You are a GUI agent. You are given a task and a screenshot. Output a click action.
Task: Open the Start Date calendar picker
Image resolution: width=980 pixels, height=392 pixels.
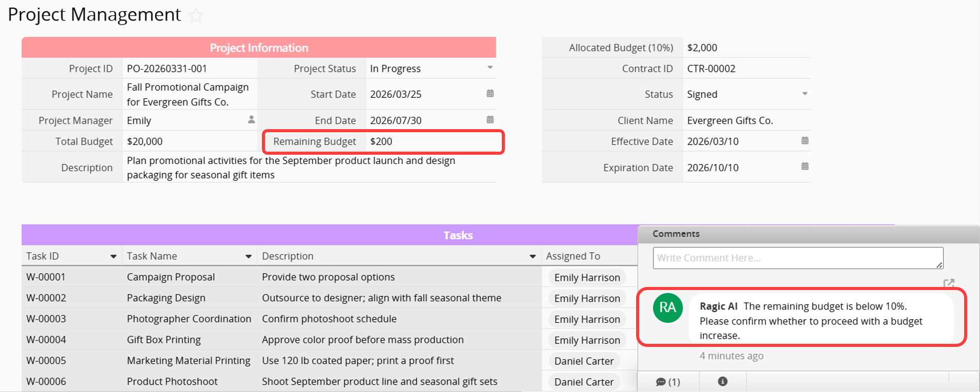click(490, 93)
